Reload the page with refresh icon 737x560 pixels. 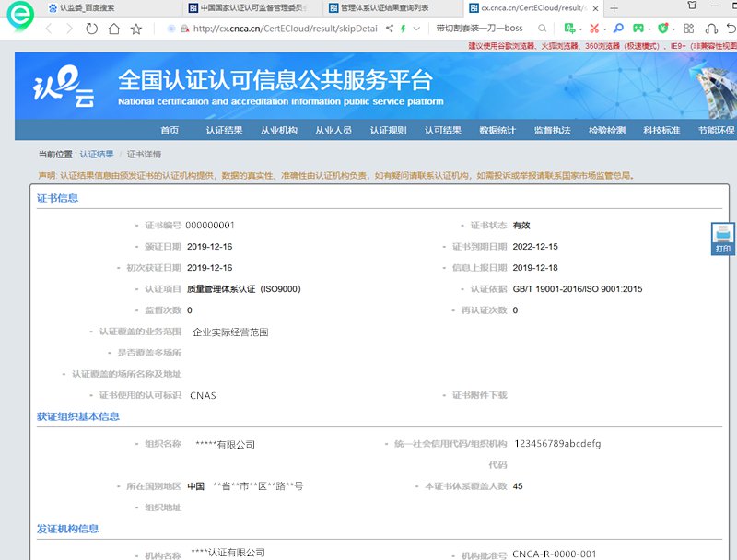[x=91, y=29]
